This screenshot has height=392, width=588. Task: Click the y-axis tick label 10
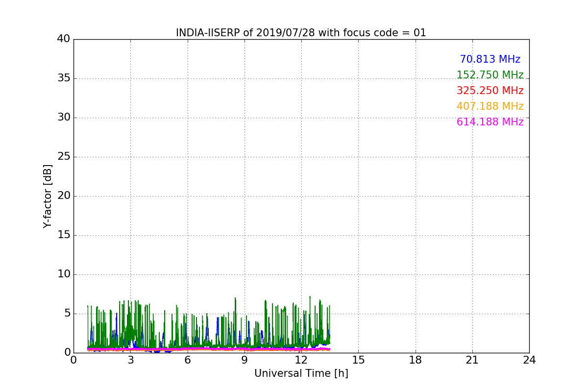(63, 274)
